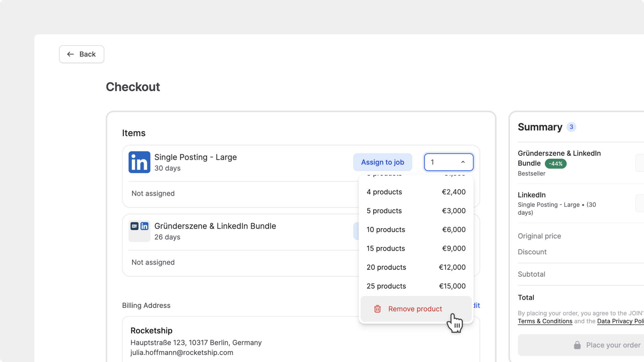The image size is (644, 362).
Task: Remove product from the cart
Action: coord(415,309)
